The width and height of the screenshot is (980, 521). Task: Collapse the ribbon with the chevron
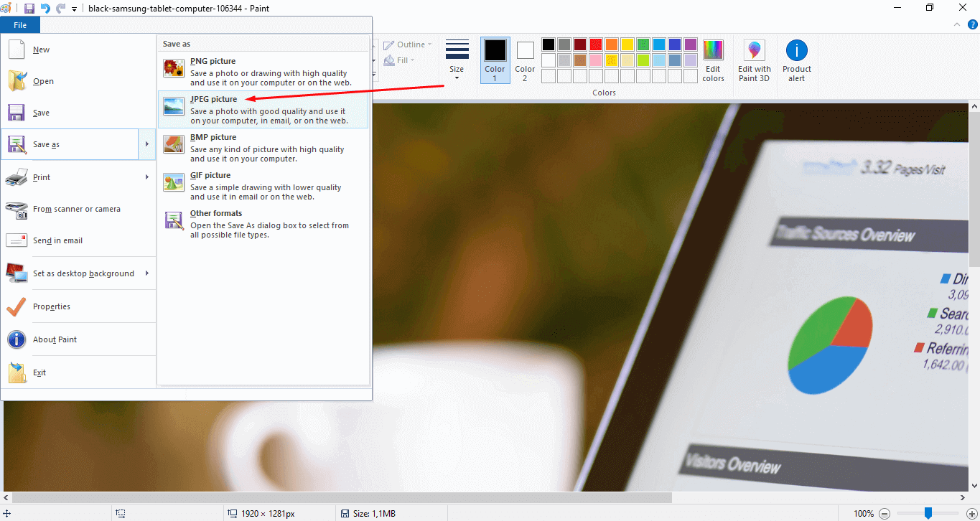tap(956, 24)
